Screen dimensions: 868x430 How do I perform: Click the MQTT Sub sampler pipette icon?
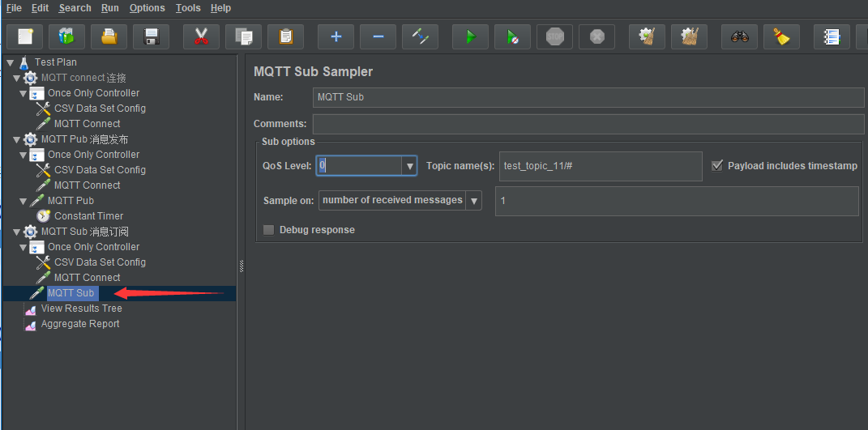[x=37, y=293]
